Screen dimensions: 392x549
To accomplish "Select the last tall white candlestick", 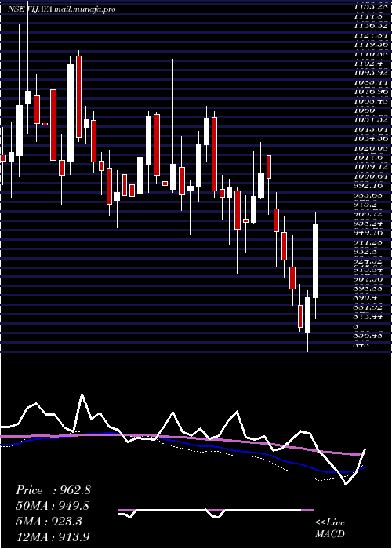I will (x=315, y=261).
